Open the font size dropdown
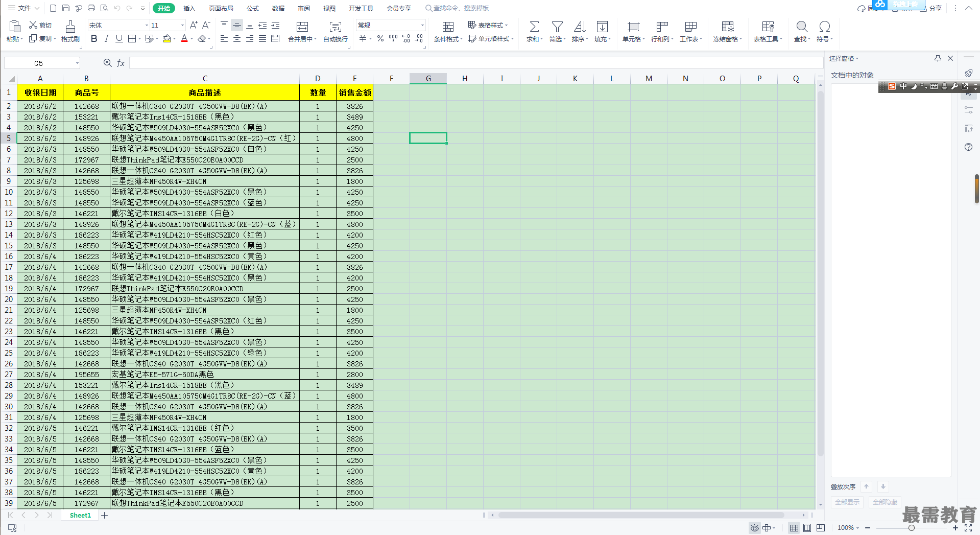Image resolution: width=980 pixels, height=535 pixels. 182,25
